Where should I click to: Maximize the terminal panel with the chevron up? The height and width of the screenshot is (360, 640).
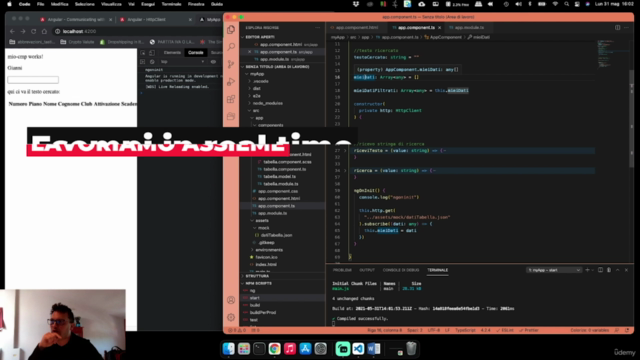(618, 270)
